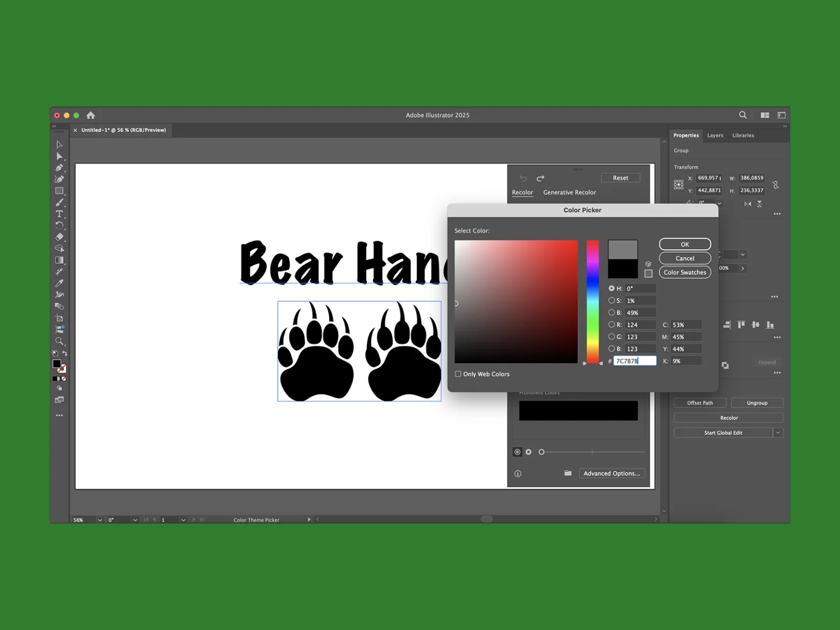Activate the Eraser tool
The height and width of the screenshot is (630, 840).
tap(60, 237)
